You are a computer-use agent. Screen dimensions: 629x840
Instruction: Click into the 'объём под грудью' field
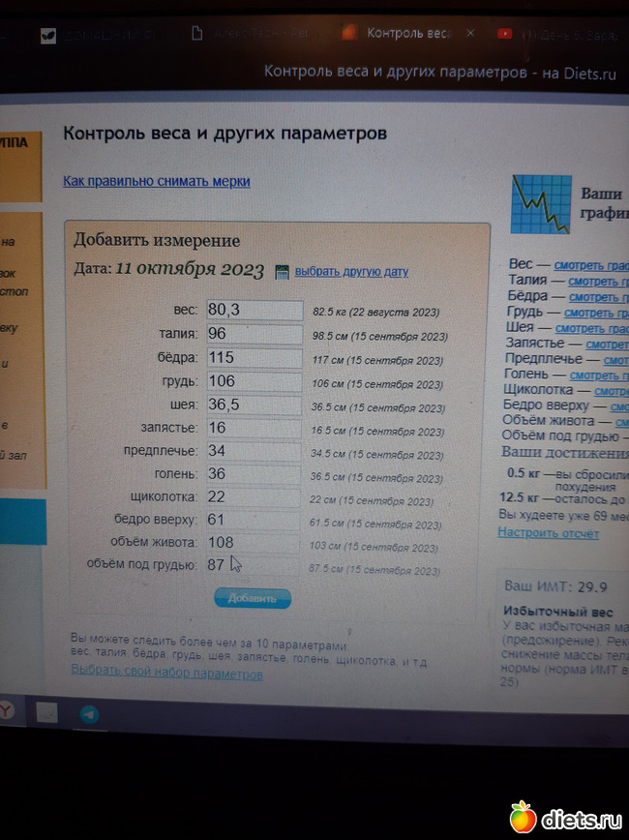254,565
